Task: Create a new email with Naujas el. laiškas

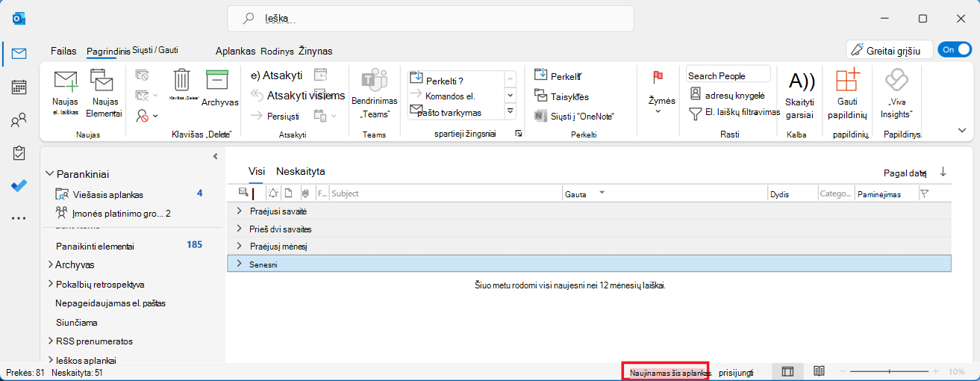Action: click(66, 93)
